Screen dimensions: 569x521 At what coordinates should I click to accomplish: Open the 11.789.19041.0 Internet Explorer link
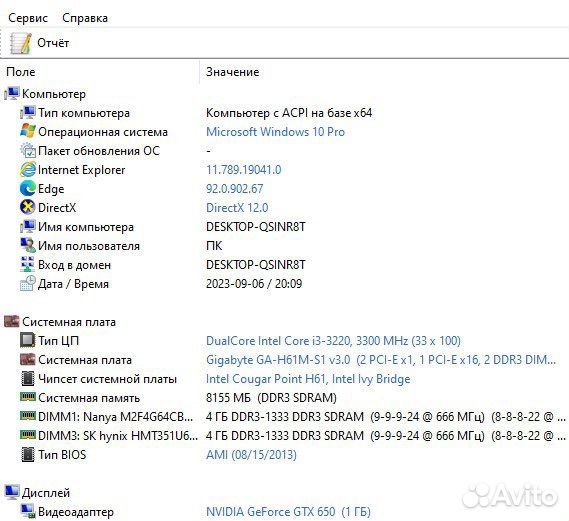tap(243, 169)
